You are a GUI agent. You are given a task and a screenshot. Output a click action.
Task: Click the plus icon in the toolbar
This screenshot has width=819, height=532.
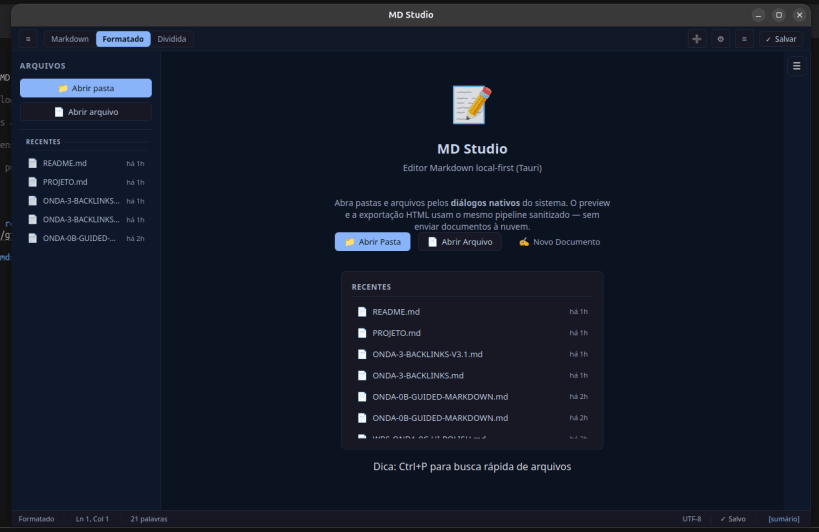(x=696, y=39)
